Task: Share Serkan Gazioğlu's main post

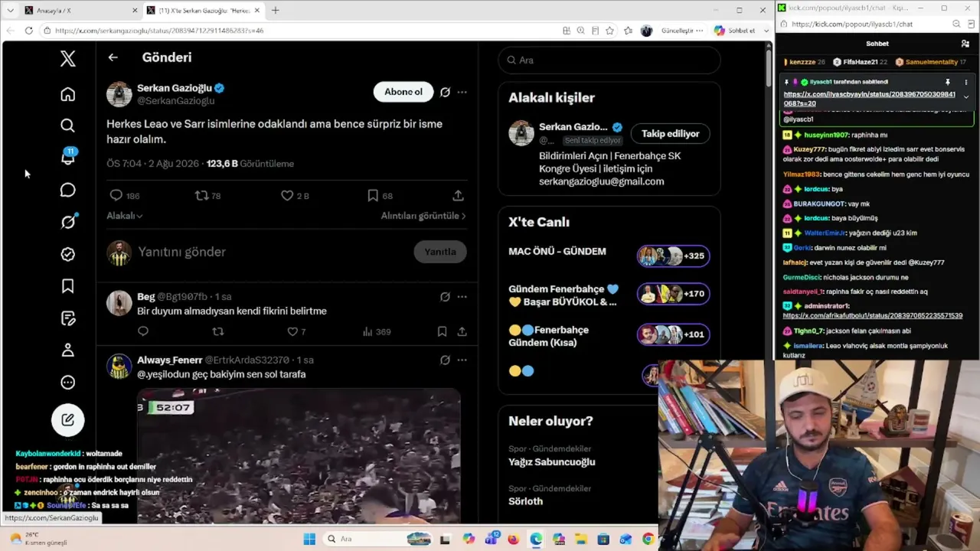Action: tap(458, 196)
